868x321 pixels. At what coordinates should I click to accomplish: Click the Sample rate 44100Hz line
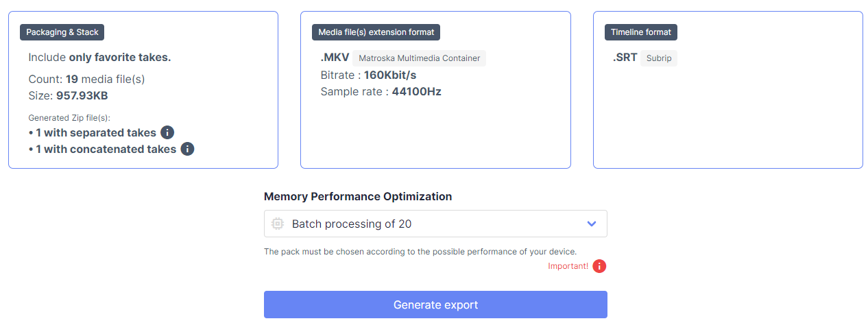pos(381,91)
